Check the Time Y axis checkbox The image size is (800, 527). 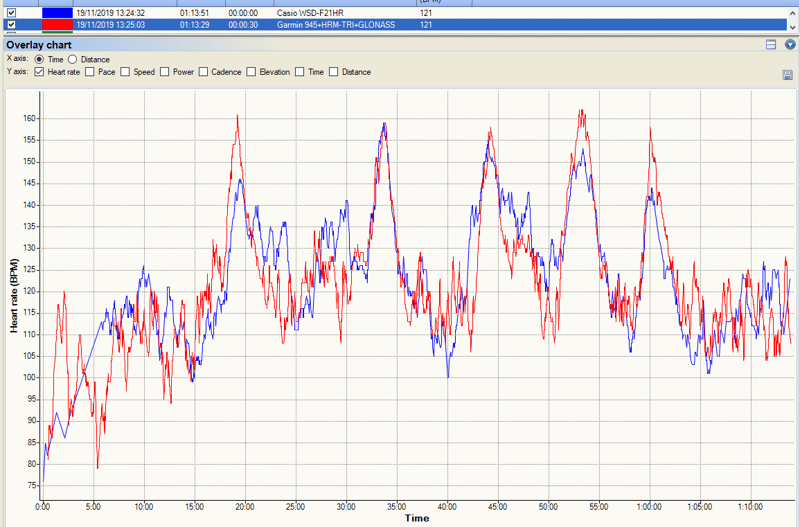coord(300,72)
